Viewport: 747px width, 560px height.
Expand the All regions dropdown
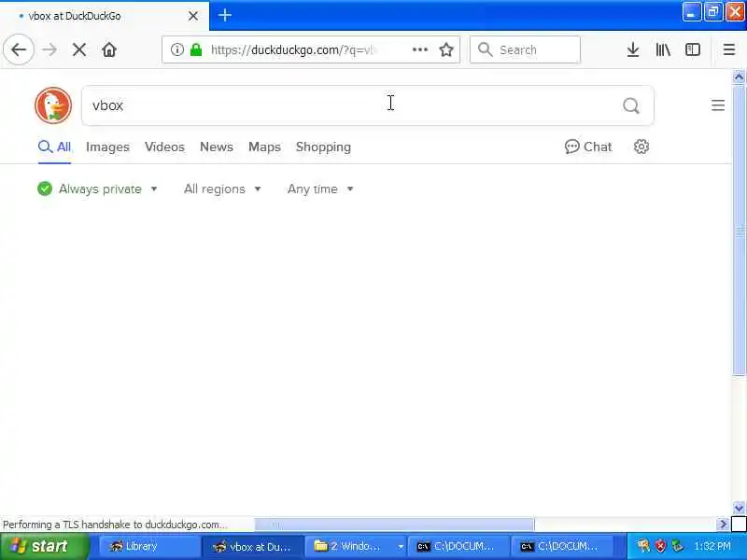point(222,189)
